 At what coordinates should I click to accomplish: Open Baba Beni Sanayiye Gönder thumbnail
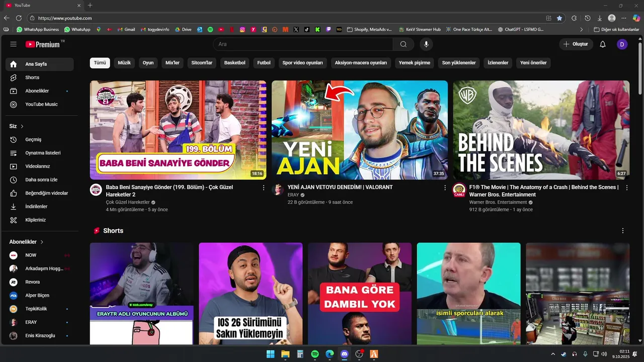(178, 130)
